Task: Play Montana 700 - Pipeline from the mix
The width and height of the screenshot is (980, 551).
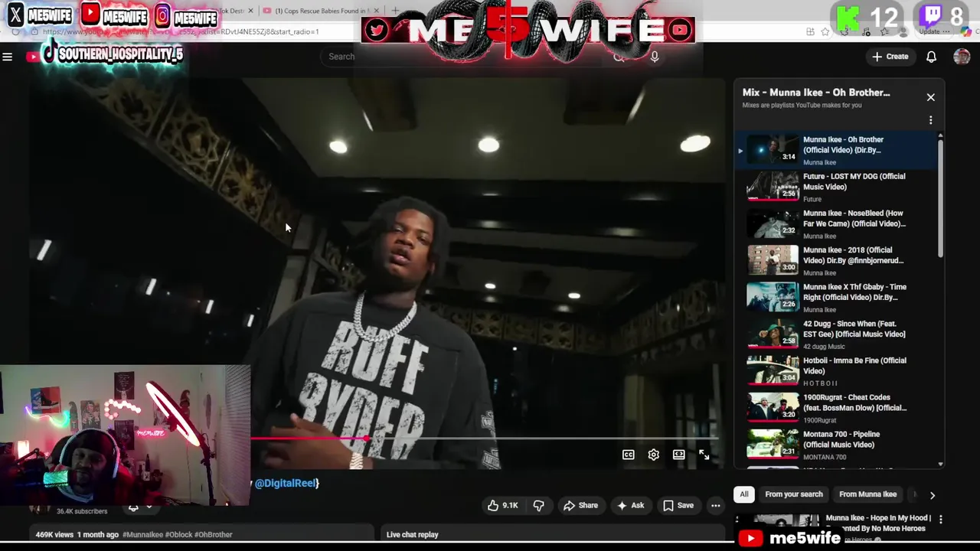Action: point(837,444)
